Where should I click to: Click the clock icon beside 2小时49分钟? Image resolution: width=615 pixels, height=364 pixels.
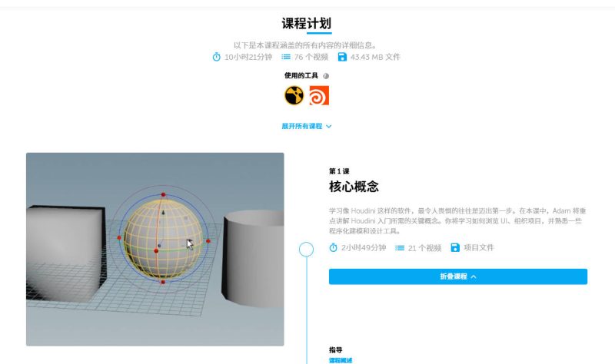pyautogui.click(x=333, y=247)
